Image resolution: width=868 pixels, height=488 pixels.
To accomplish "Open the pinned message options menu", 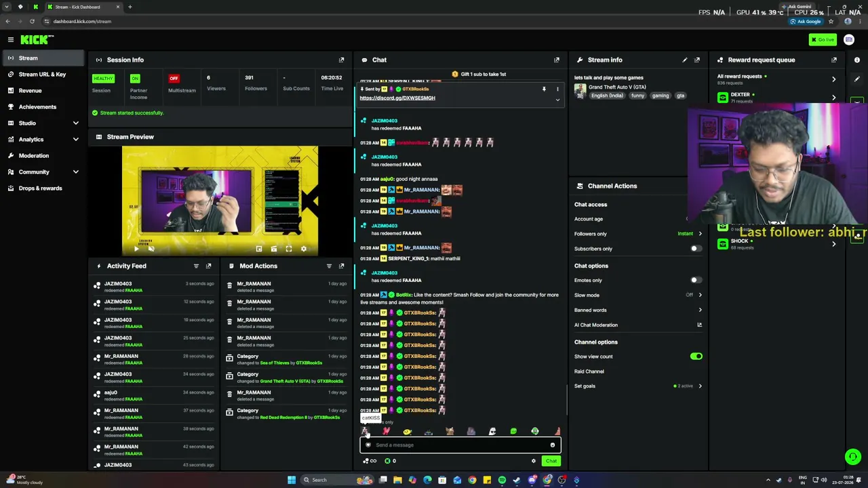I will point(557,89).
